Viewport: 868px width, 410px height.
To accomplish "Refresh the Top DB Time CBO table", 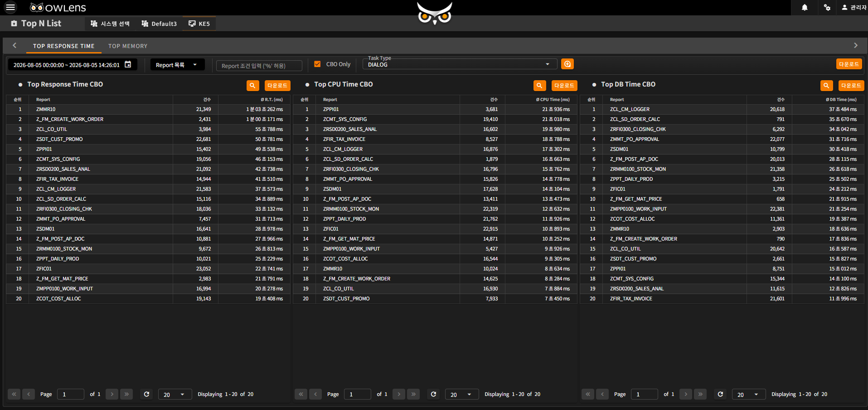I will pos(720,394).
